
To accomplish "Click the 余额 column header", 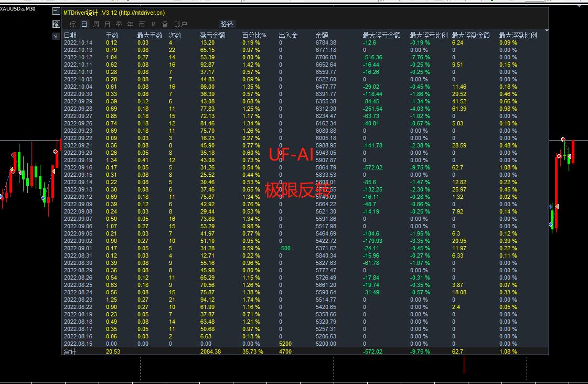I will 322,35.
